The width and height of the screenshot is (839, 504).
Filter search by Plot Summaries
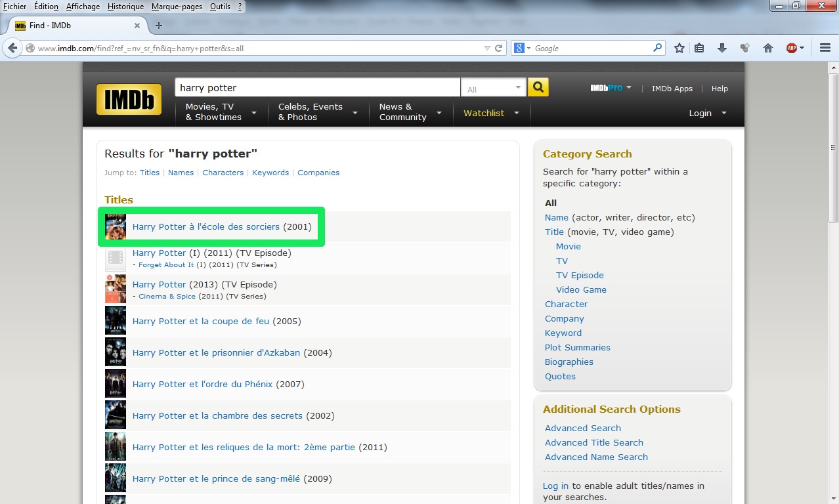coord(577,347)
